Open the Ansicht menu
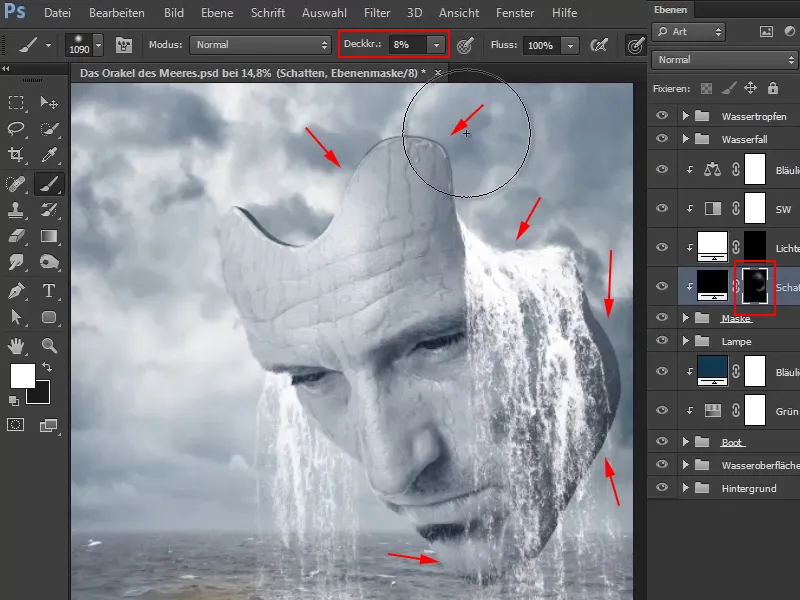This screenshot has height=600, width=800. pyautogui.click(x=459, y=13)
